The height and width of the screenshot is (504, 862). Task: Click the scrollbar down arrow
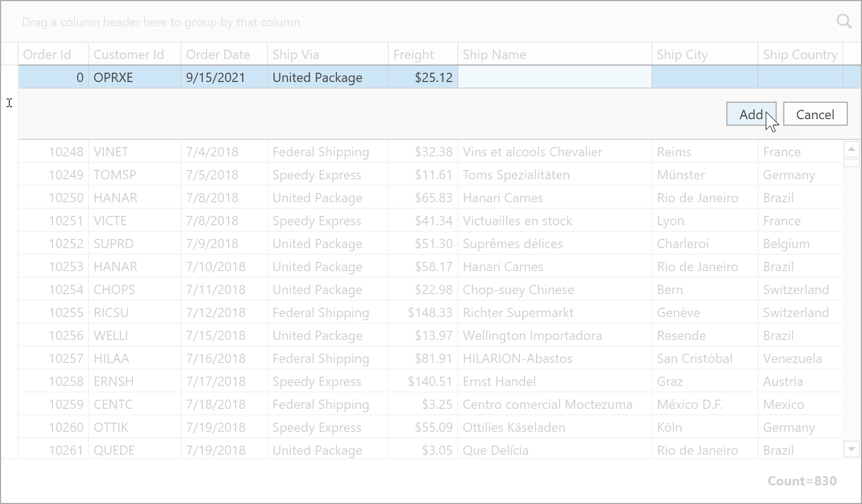pyautogui.click(x=852, y=449)
